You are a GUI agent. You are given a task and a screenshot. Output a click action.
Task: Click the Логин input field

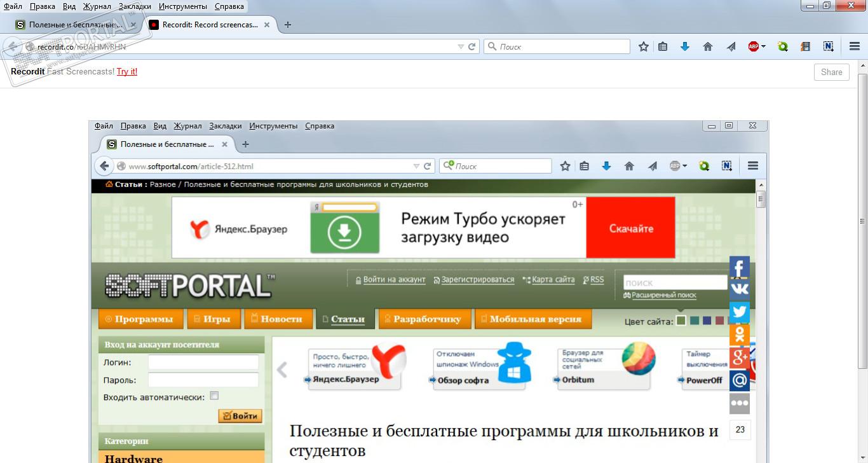[203, 363]
